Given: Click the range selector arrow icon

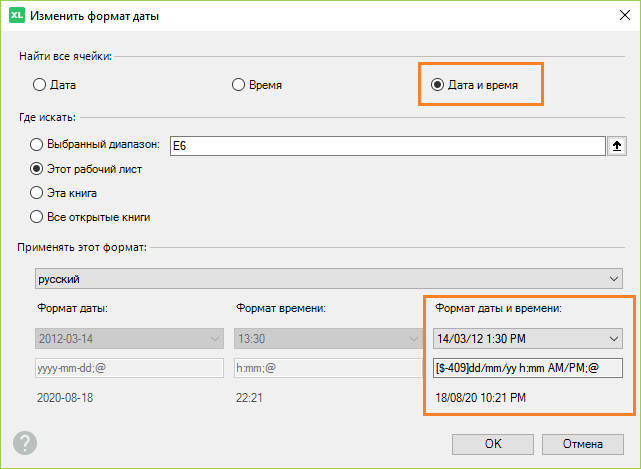Looking at the screenshot, I should point(617,146).
